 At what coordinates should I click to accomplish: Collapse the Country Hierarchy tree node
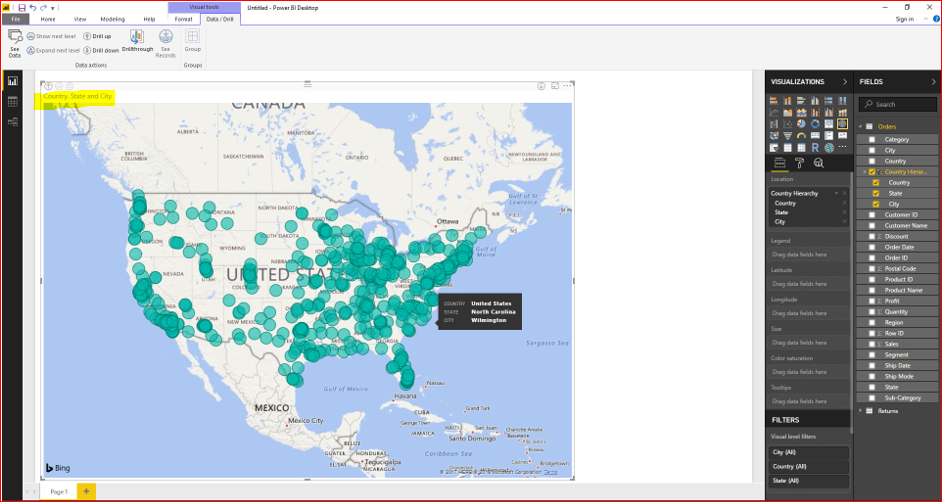(864, 172)
